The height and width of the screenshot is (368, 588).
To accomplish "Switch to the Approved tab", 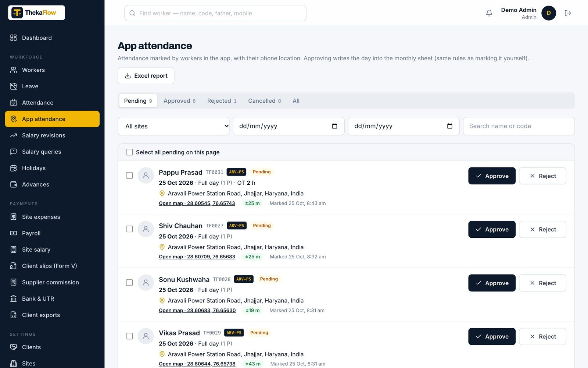I will 179,101.
